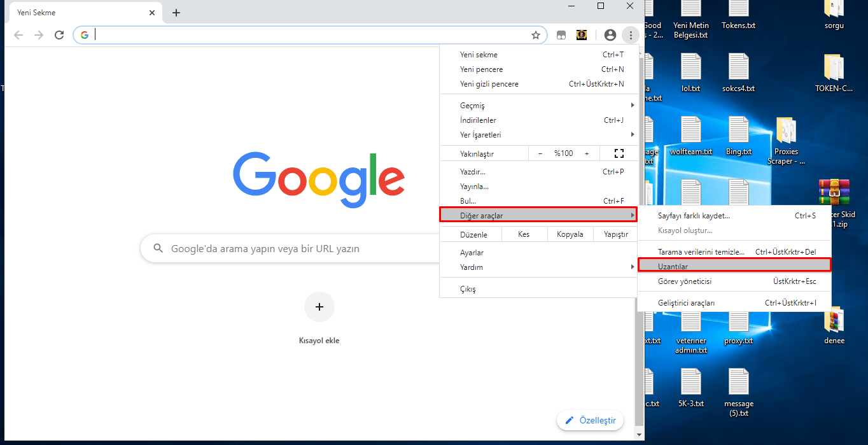Open 5K-3.txt desktop file
The width and height of the screenshot is (868, 445).
coord(690,387)
